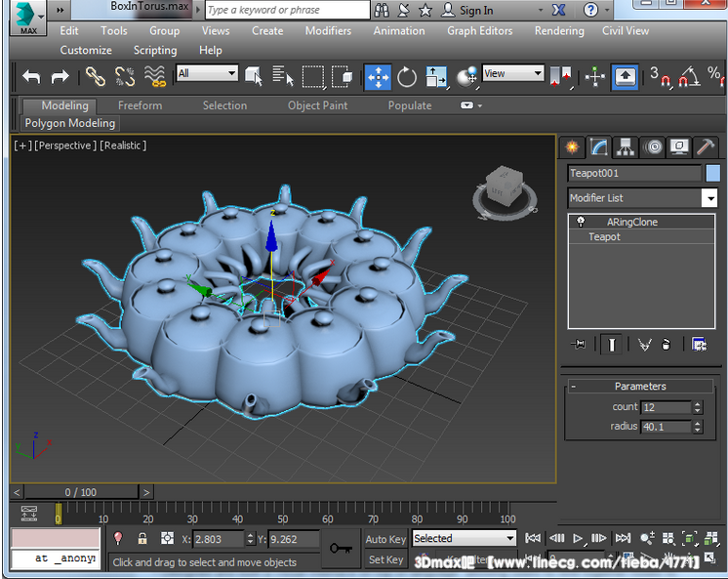Toggle the Selection Lock padlock
The height and width of the screenshot is (579, 728).
(142, 538)
